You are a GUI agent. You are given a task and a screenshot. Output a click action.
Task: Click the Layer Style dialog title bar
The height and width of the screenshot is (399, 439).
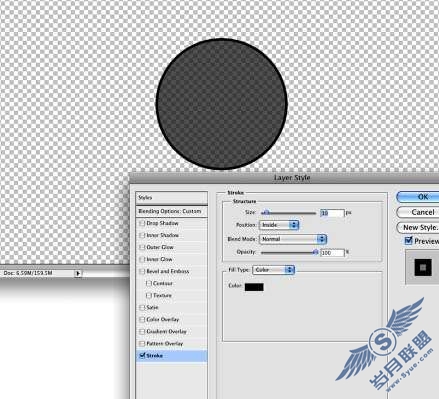tap(284, 178)
